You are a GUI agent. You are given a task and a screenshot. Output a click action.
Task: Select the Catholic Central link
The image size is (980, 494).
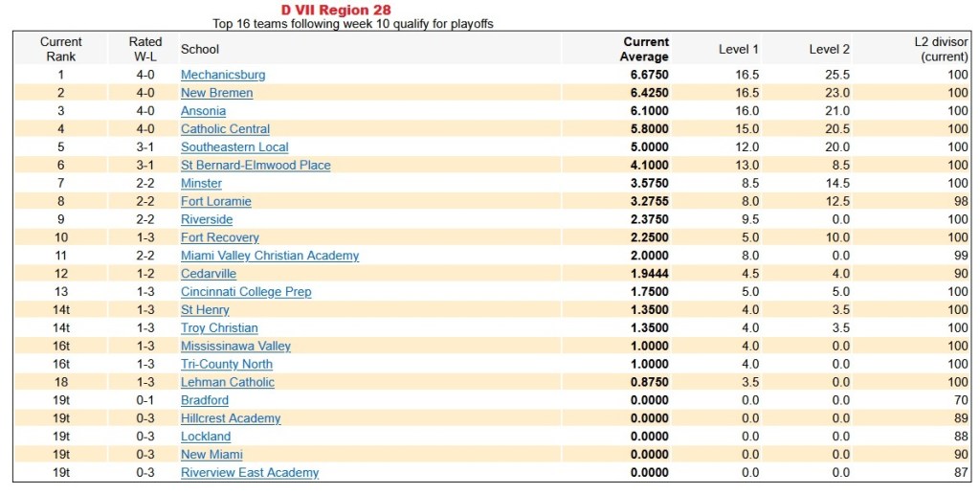pyautogui.click(x=225, y=129)
